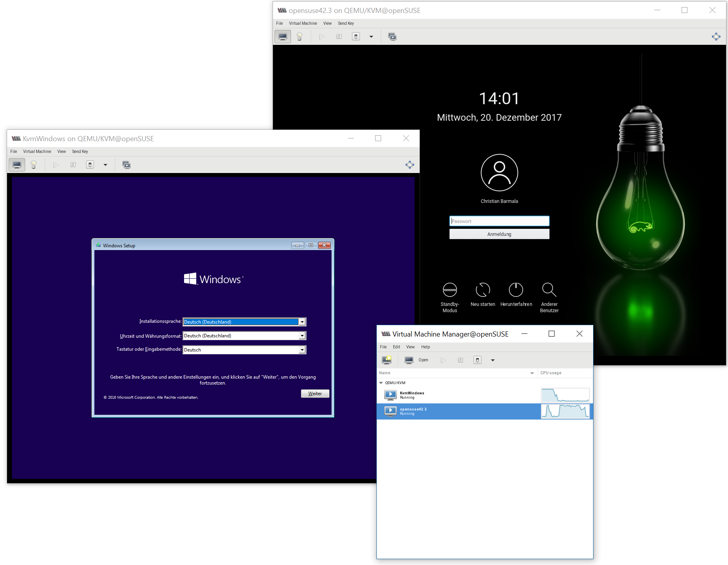Show graphical console in opensuse42.3 window
This screenshot has width=728, height=565.
tap(283, 37)
